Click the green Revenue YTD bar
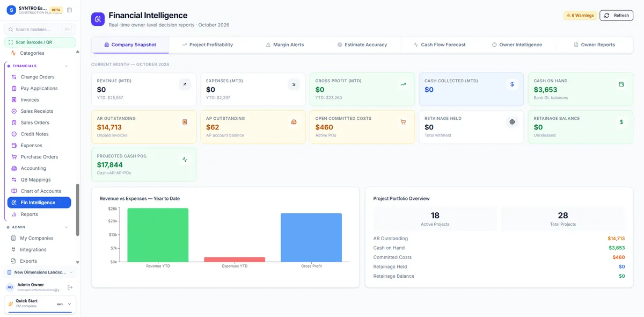Image resolution: width=644 pixels, height=317 pixels. 158,235
